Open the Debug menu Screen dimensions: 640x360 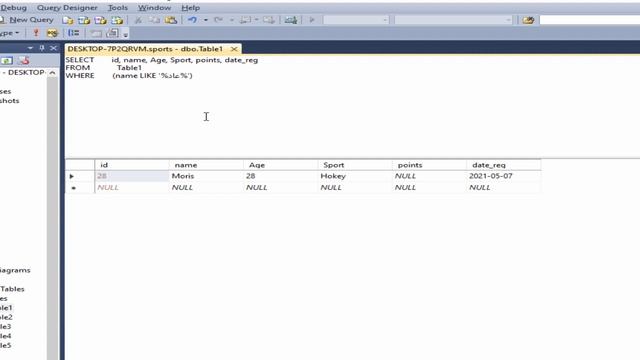coord(13,8)
